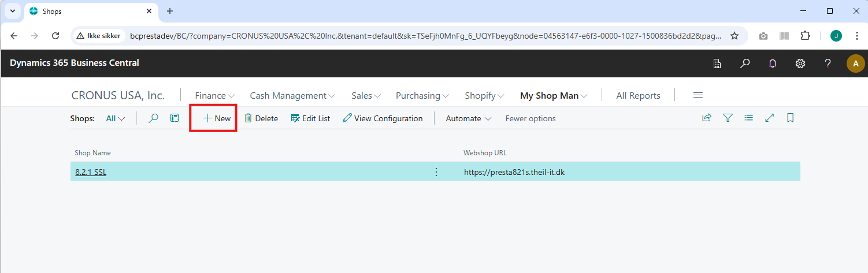The image size is (868, 273).
Task: Expand the Finance menu
Action: click(214, 96)
